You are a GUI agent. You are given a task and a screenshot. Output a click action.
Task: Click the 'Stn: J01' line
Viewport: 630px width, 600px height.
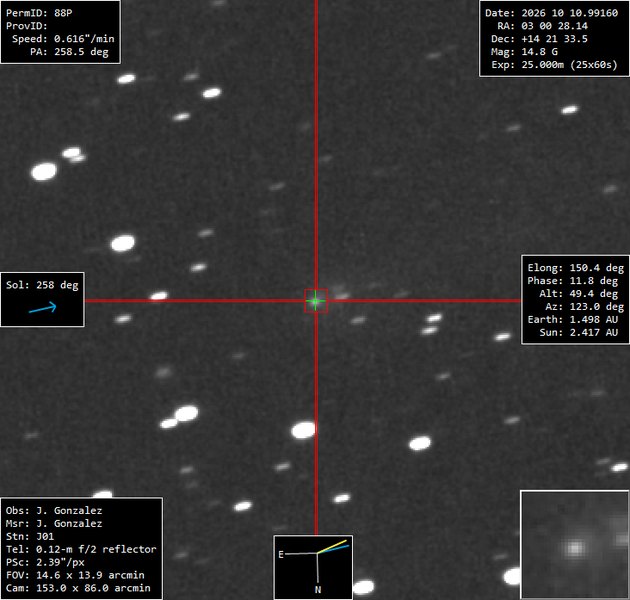point(30,537)
